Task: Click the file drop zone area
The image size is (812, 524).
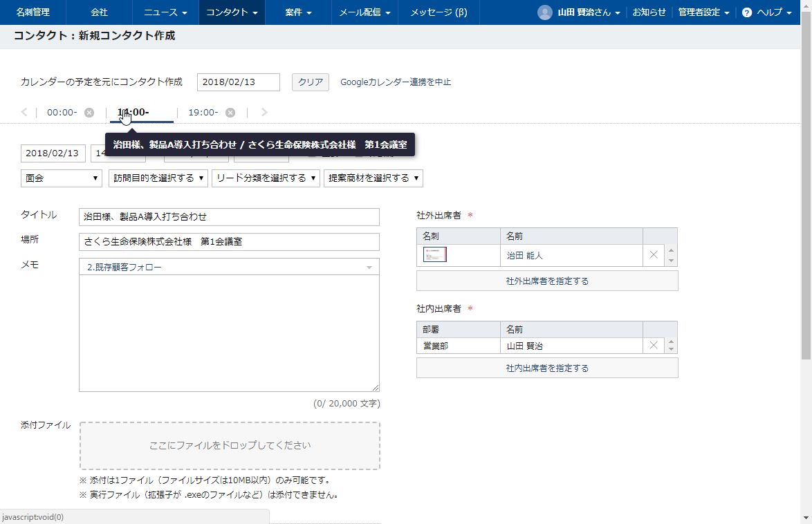Action: 230,446
